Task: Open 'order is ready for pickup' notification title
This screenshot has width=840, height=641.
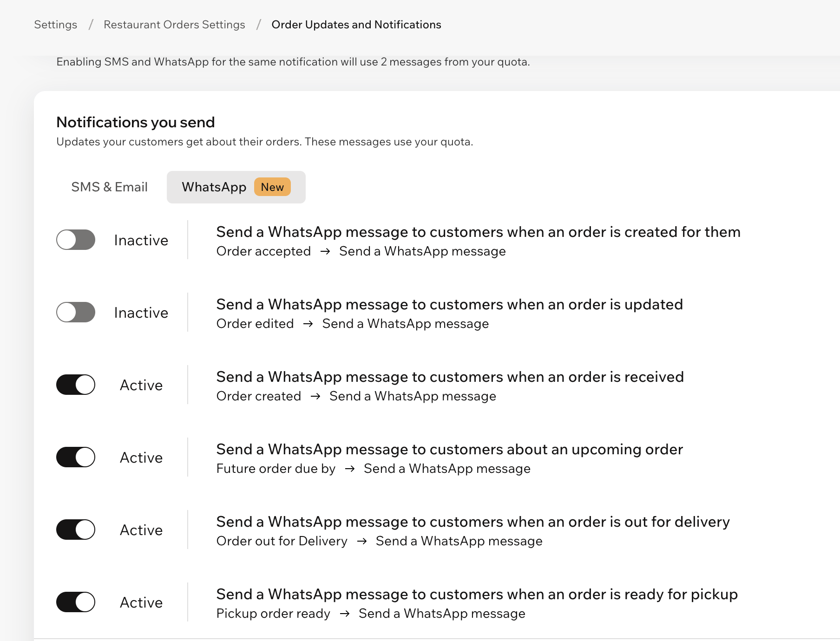Action: pos(477,594)
